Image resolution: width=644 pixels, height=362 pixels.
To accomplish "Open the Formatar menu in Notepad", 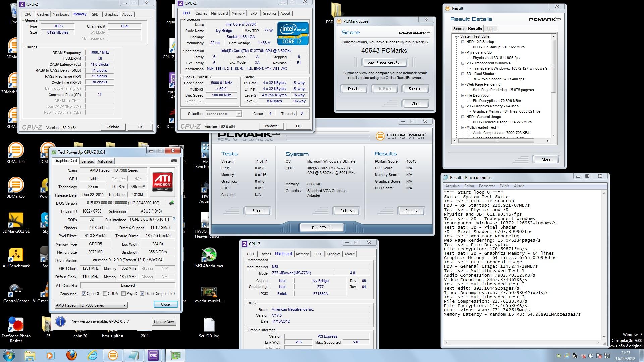I will click(x=487, y=186).
